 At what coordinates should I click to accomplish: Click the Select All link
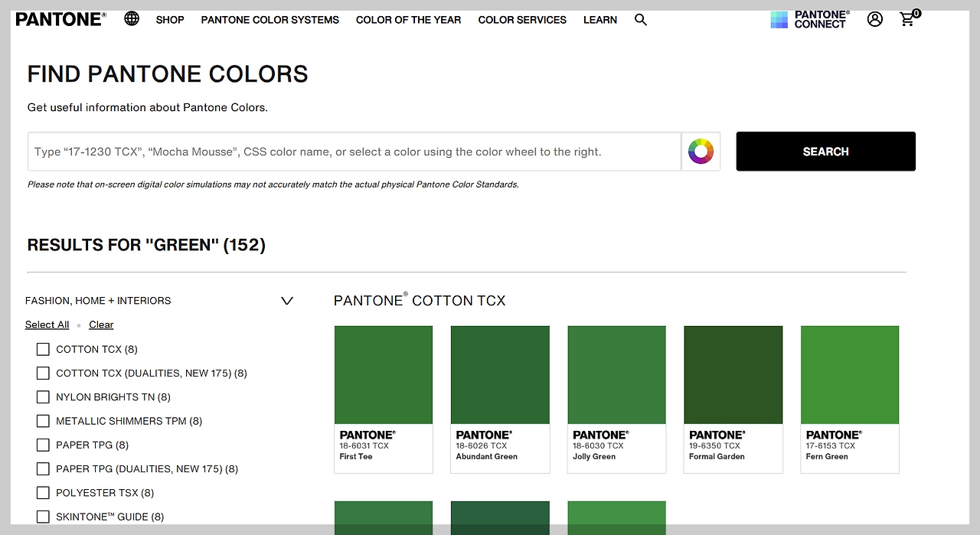pyautogui.click(x=47, y=325)
